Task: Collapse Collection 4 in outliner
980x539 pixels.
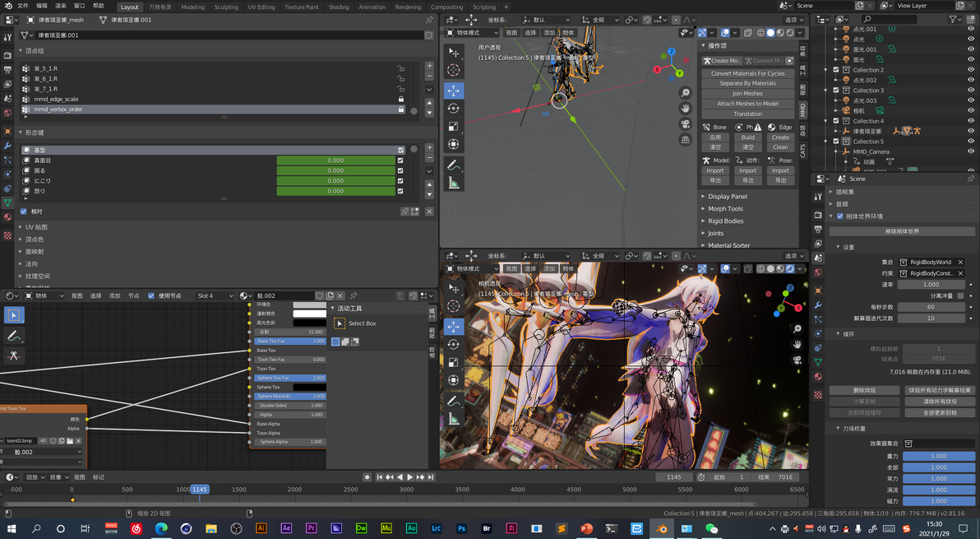Action: [827, 121]
